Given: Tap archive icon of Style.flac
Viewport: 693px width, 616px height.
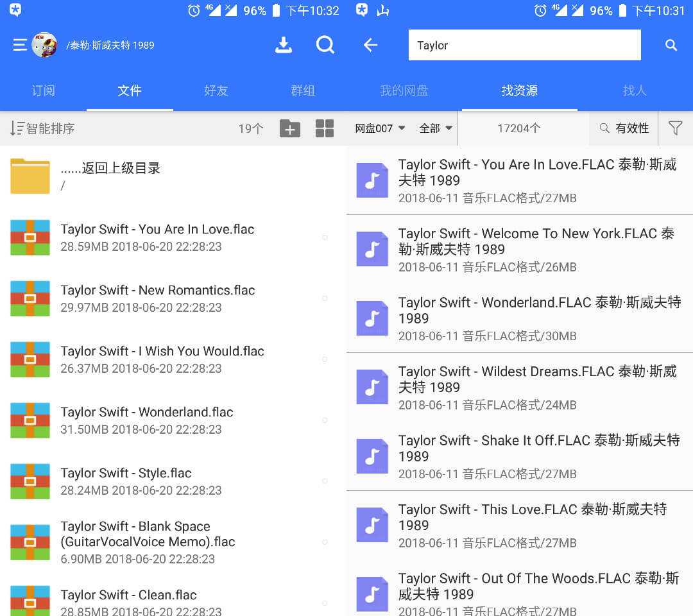Looking at the screenshot, I should coord(30,482).
